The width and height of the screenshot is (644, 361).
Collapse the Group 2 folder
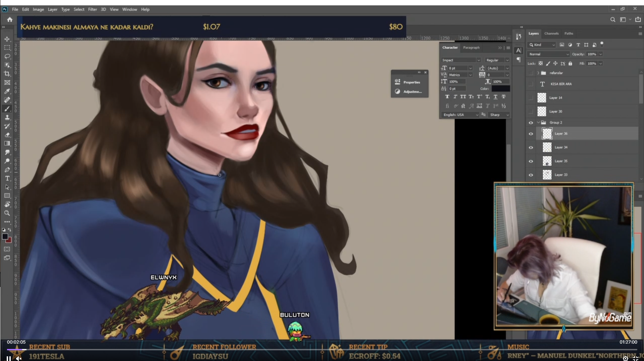click(538, 123)
